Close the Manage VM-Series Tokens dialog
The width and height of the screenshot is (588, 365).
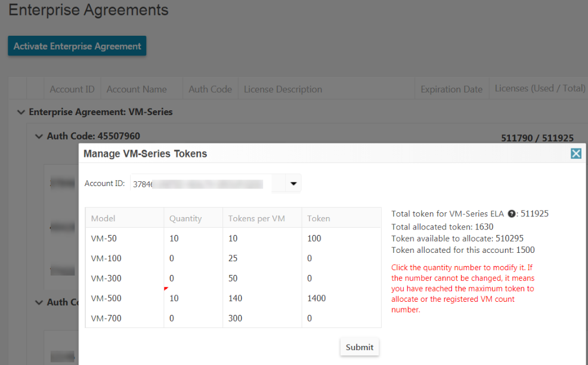tap(576, 153)
